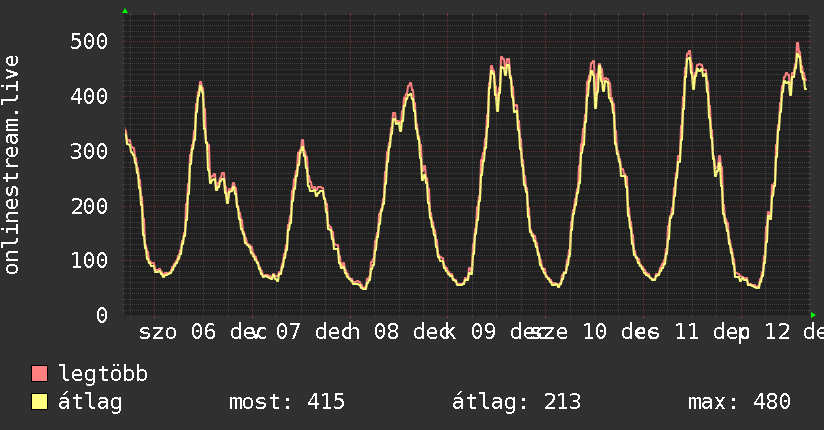Click the y-axis label 300
Viewport: 824px width, 430px height.
point(89,151)
